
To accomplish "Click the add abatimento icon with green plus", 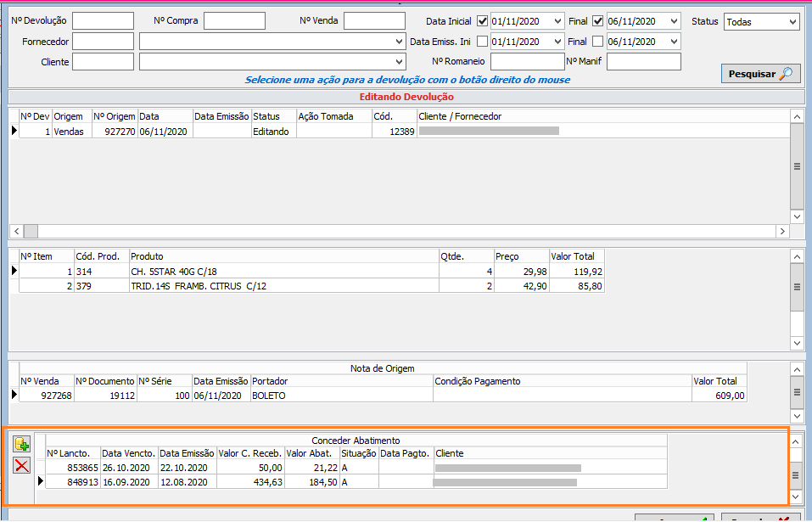I will (x=22, y=444).
